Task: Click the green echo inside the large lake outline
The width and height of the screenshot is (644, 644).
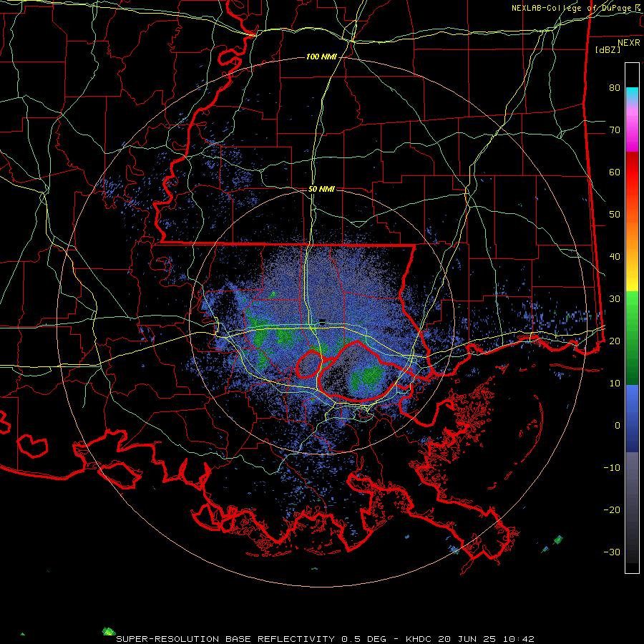Action: (367, 377)
